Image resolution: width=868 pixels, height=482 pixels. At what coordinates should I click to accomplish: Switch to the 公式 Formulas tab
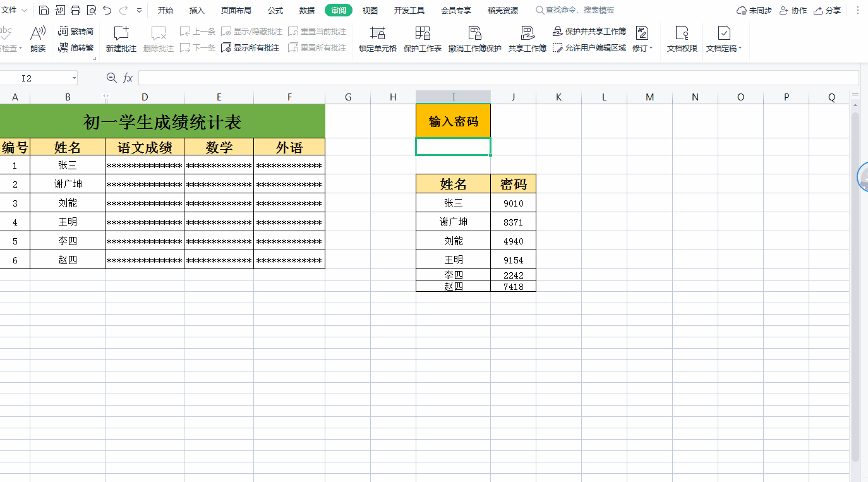pyautogui.click(x=275, y=10)
